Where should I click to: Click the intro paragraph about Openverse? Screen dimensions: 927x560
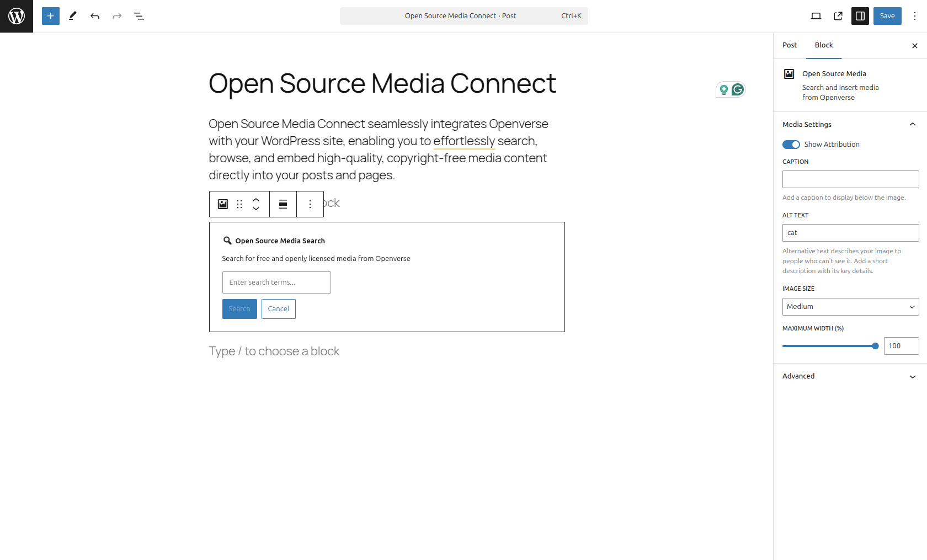tap(379, 150)
